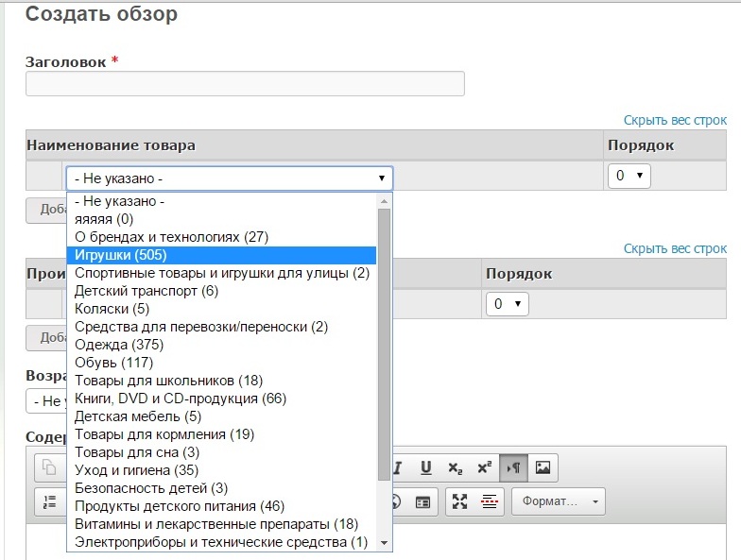Click the dropdown list scrollbar thumb
The image size is (741, 560).
(384, 345)
